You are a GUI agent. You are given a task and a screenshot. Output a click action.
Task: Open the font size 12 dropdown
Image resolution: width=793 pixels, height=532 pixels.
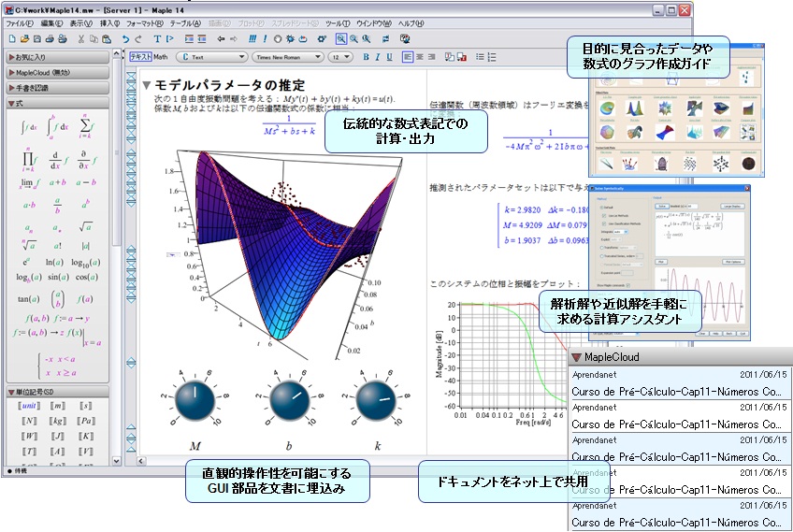coord(341,57)
